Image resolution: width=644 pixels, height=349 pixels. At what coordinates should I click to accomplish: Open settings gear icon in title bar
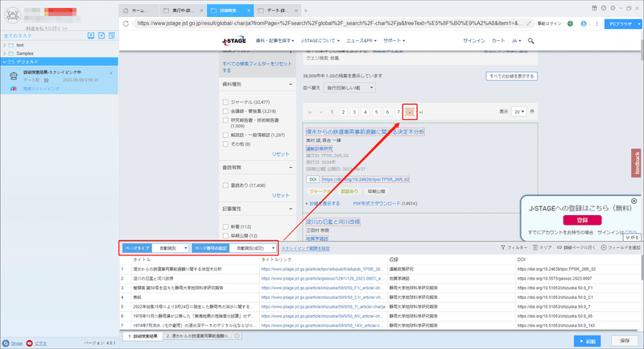613,8
